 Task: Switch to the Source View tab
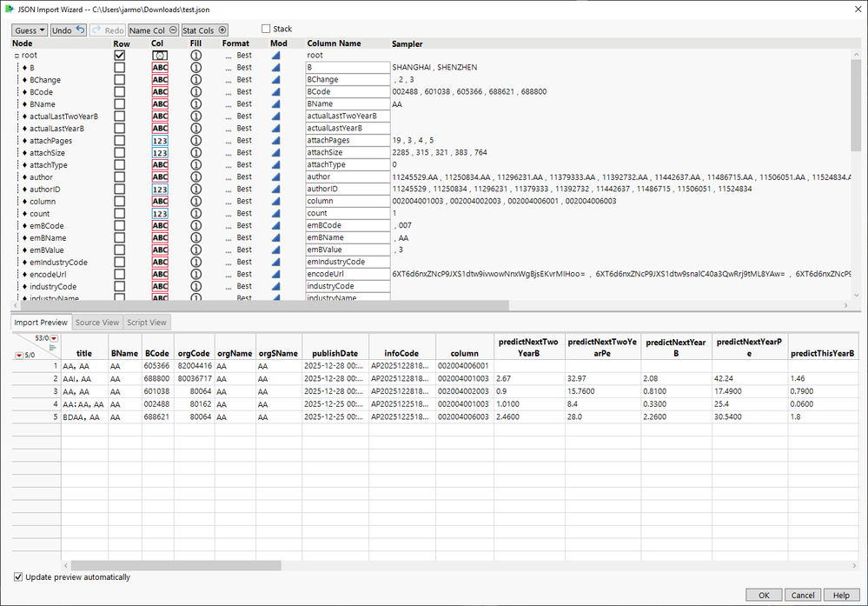click(x=97, y=323)
